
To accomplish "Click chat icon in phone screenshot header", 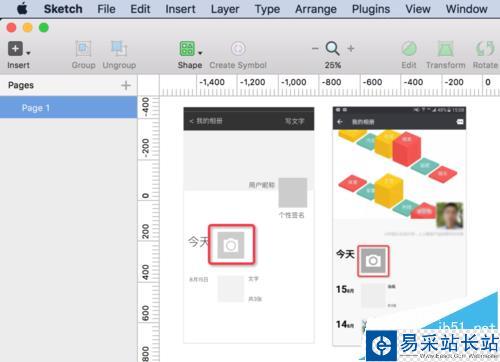I will [460, 122].
